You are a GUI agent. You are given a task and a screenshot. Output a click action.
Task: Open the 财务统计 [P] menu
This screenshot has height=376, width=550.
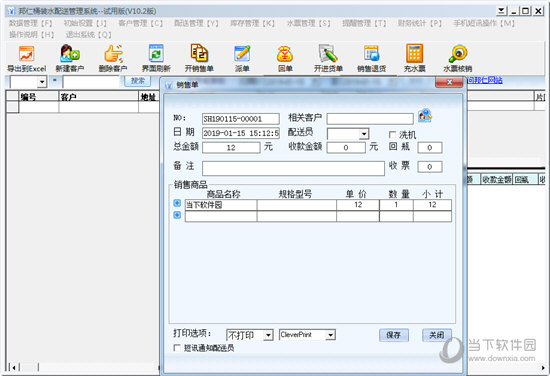(x=420, y=24)
